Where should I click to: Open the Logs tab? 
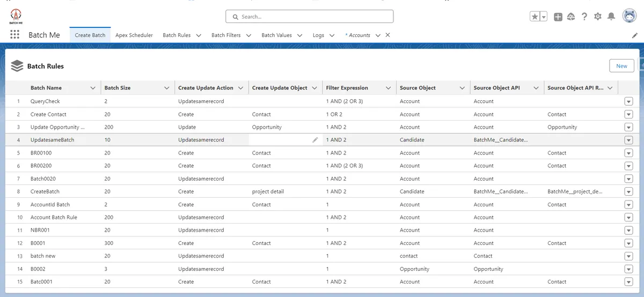318,35
